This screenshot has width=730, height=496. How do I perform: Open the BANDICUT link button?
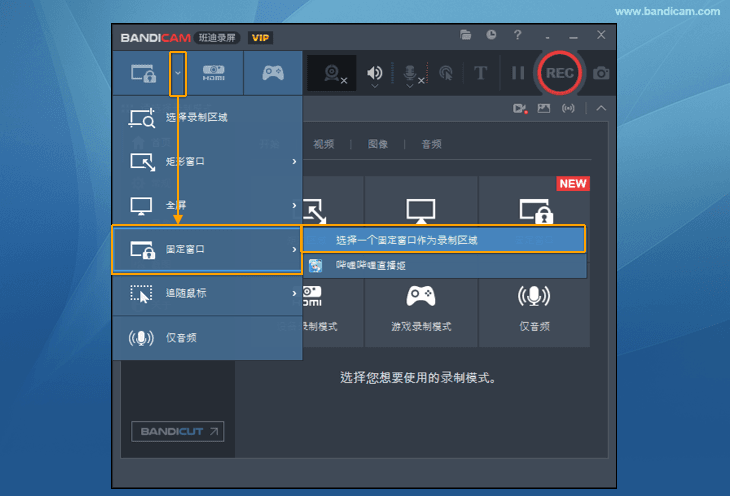tap(177, 431)
